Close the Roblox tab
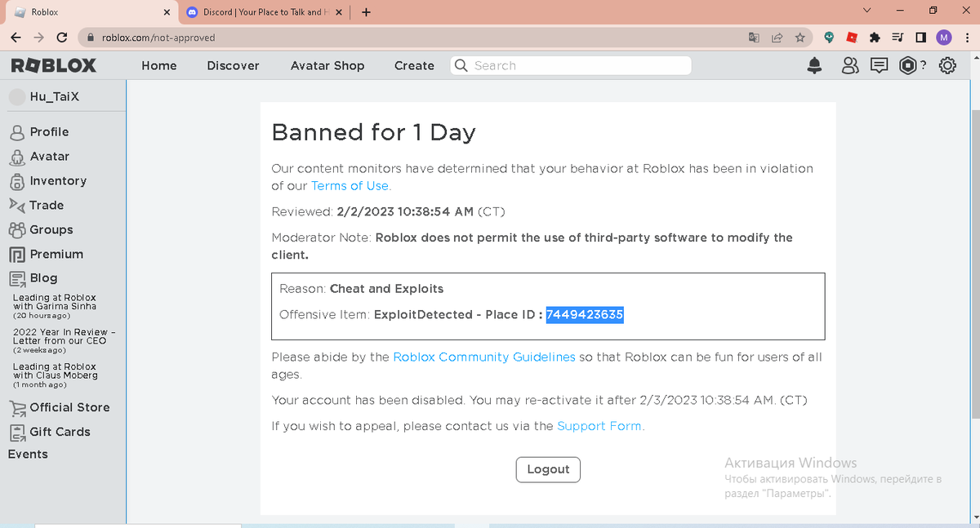Image resolution: width=980 pixels, height=528 pixels. click(x=167, y=12)
